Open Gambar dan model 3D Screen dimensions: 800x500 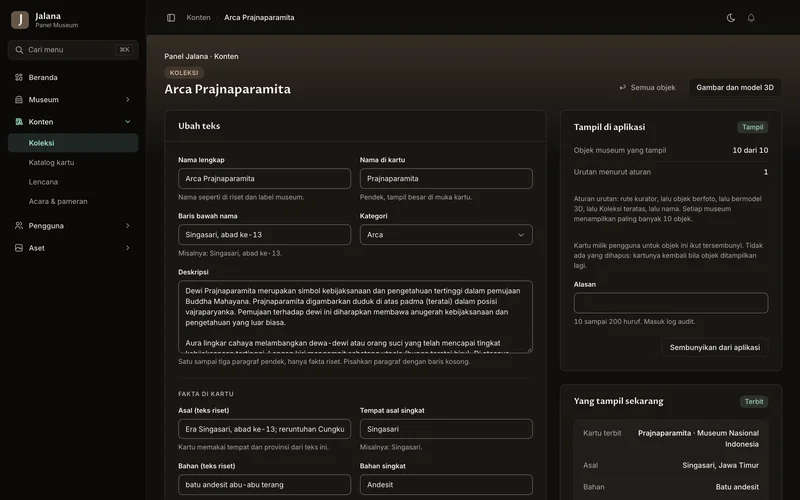735,87
